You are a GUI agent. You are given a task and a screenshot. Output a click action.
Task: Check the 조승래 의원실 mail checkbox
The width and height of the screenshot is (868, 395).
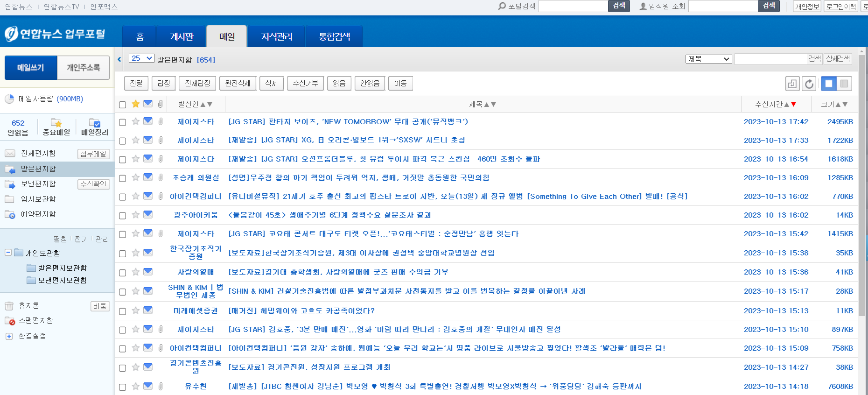122,178
